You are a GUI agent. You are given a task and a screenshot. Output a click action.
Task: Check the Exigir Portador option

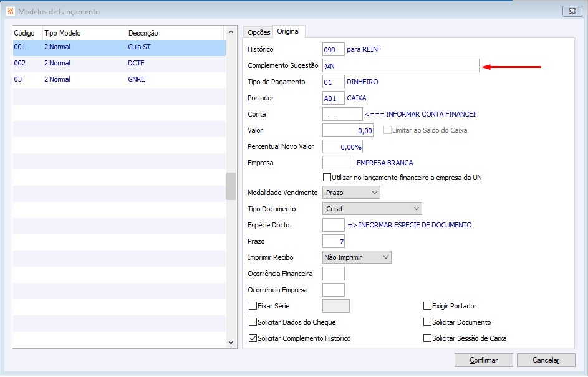[427, 306]
